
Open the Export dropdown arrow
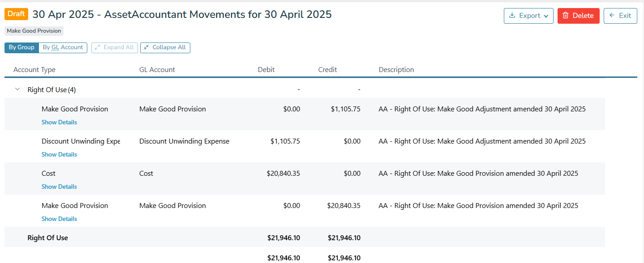tap(546, 16)
